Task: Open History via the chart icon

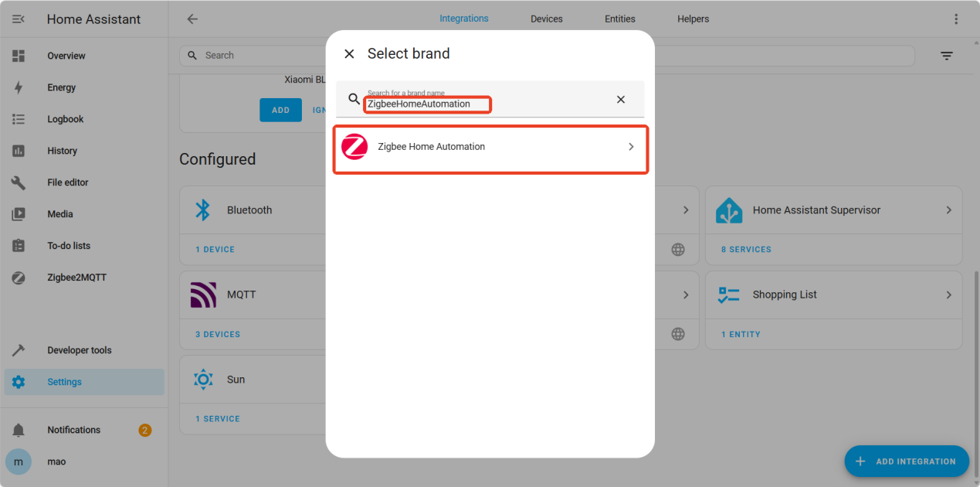Action: click(x=19, y=151)
